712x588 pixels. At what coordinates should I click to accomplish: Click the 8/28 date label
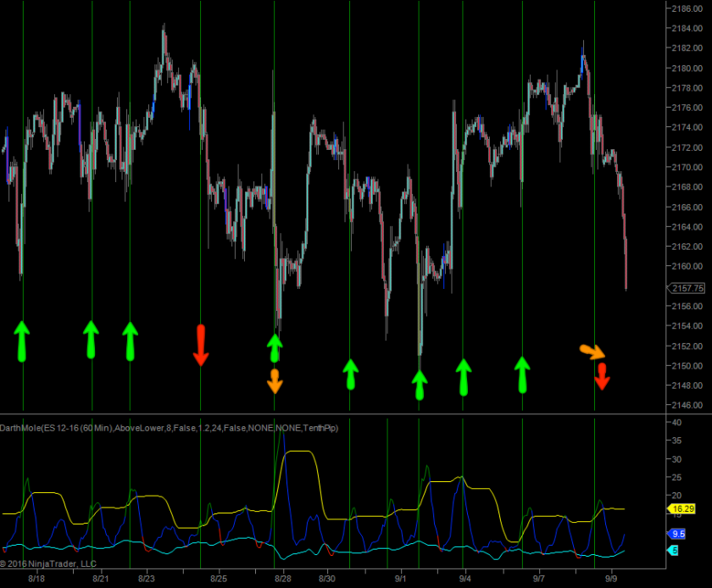click(x=283, y=579)
